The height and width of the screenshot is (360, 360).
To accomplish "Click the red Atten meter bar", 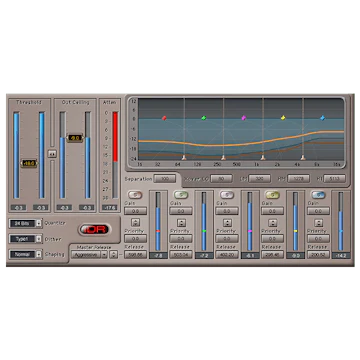I will (115, 137).
